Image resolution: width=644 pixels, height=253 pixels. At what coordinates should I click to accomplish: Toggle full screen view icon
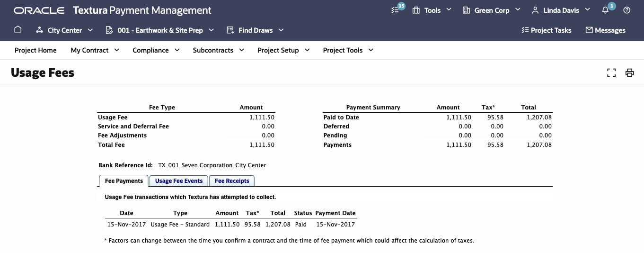611,72
